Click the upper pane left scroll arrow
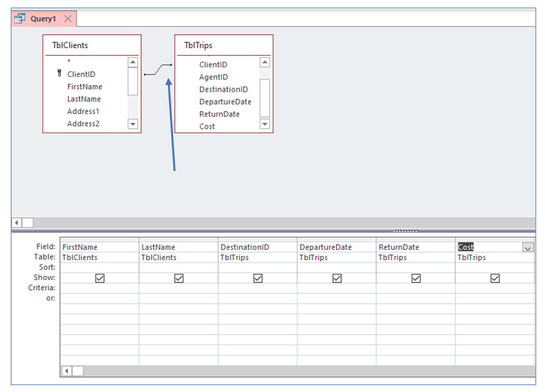 pyautogui.click(x=17, y=222)
